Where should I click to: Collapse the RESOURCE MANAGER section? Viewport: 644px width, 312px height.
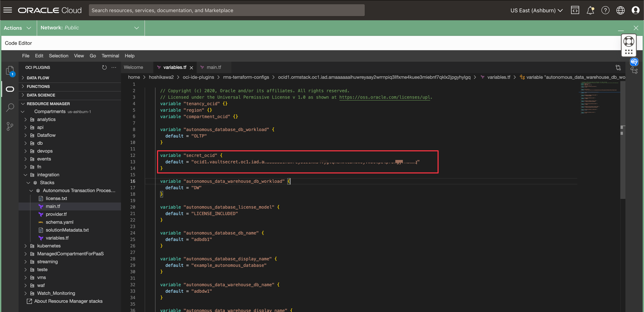coord(70,104)
